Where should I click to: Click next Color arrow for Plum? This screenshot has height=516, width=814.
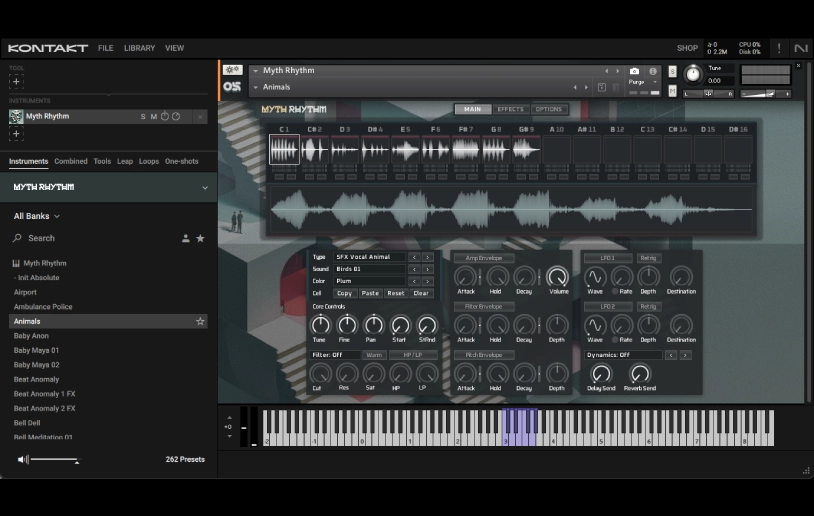pyautogui.click(x=427, y=281)
